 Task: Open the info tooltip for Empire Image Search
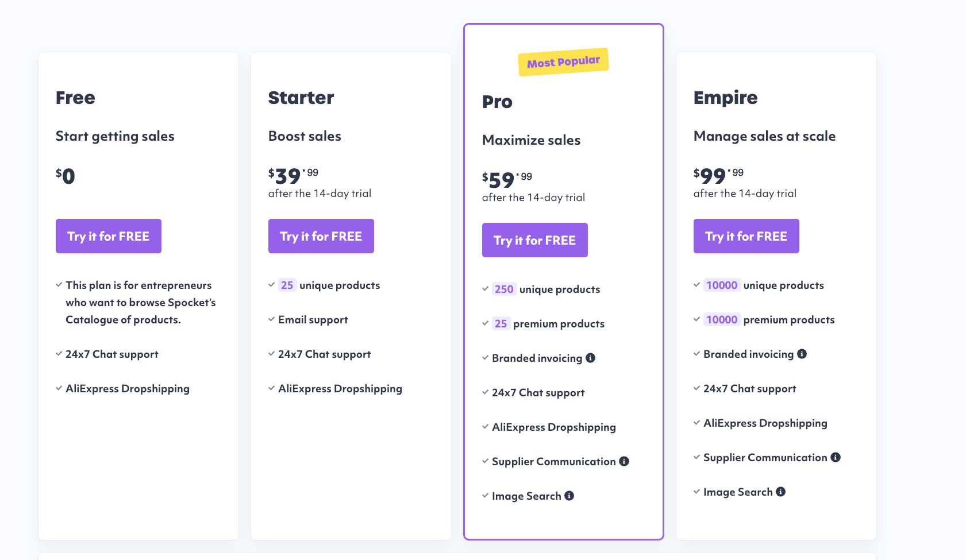[780, 492]
